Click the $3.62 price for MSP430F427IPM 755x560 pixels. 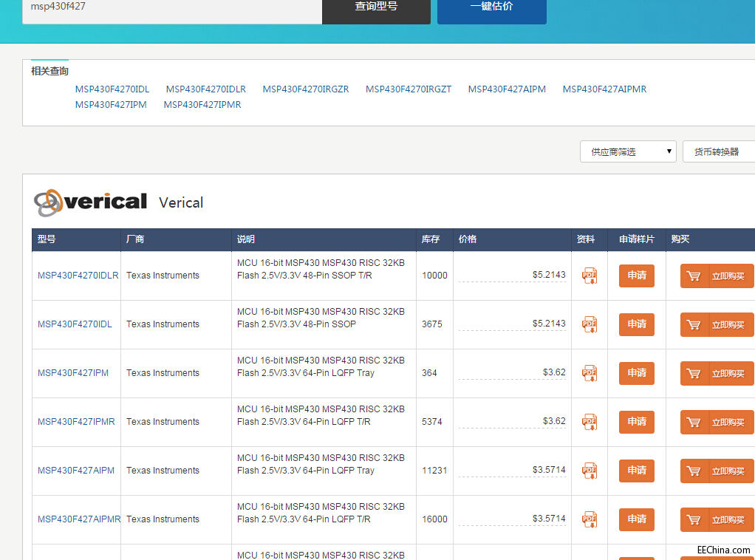[554, 372]
